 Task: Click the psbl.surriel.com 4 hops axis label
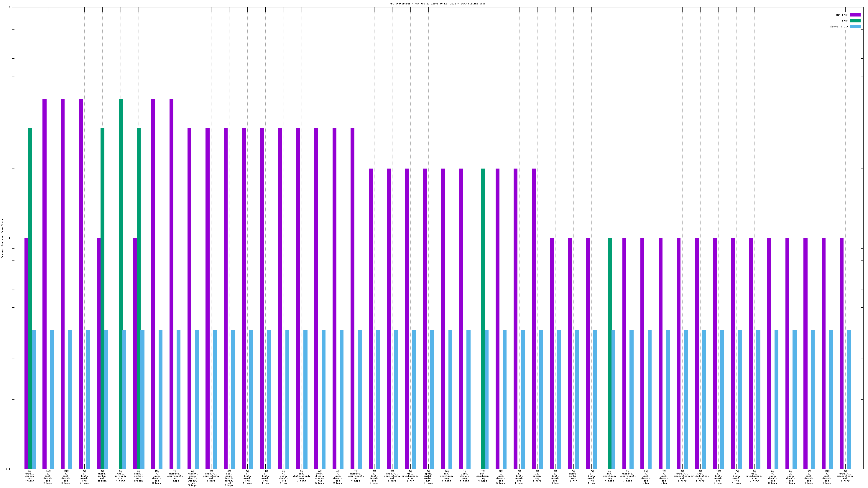(x=120, y=476)
